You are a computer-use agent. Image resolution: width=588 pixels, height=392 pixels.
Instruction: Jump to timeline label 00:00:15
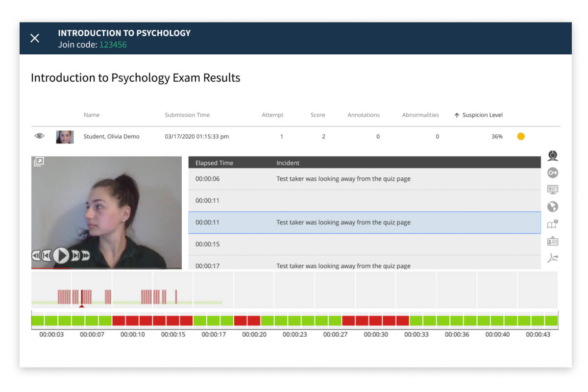pyautogui.click(x=173, y=335)
